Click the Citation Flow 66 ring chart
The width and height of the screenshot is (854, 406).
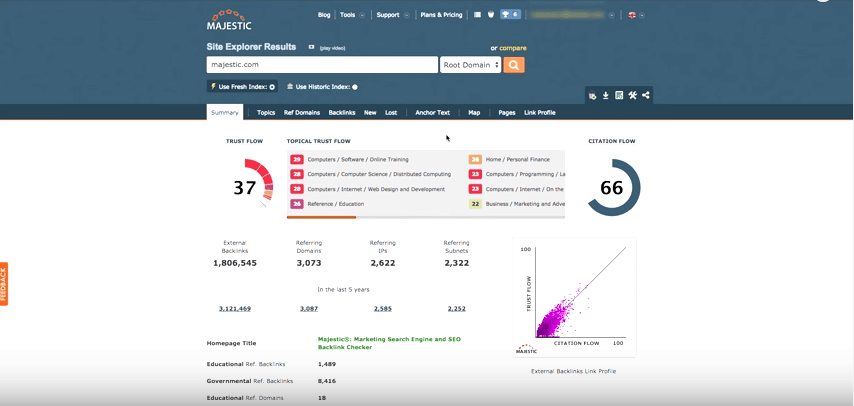614,187
